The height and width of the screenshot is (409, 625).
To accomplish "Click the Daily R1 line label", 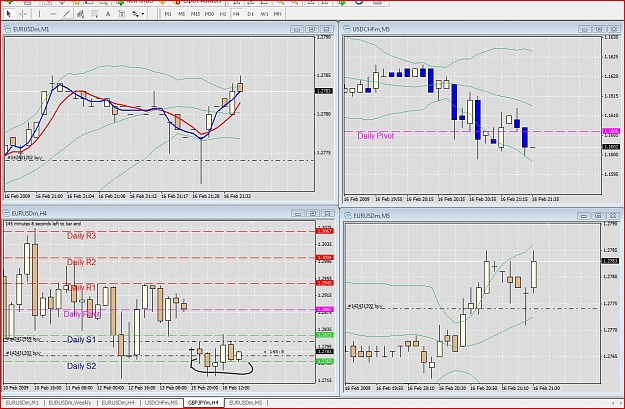I will [x=81, y=287].
